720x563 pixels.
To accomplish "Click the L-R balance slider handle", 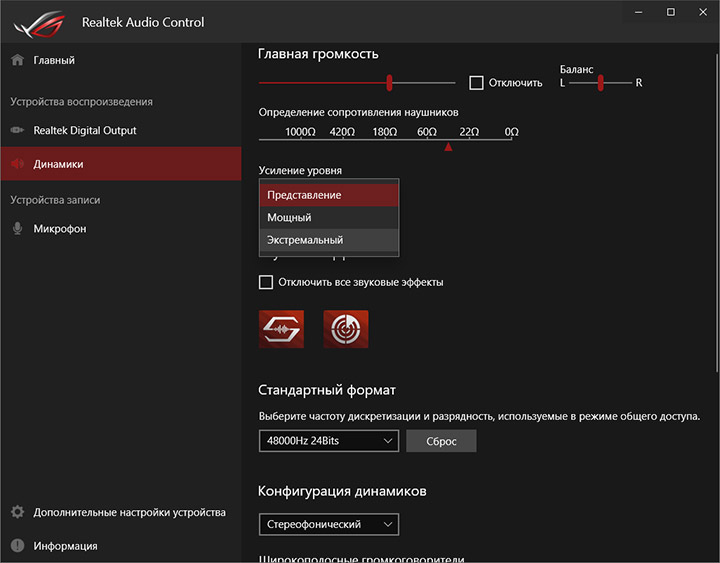I will coord(601,83).
